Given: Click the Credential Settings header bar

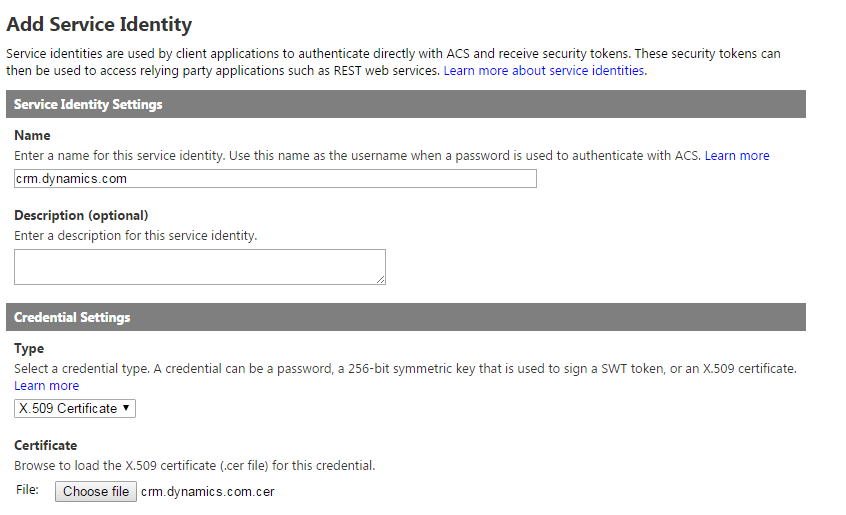Looking at the screenshot, I should 405,317.
